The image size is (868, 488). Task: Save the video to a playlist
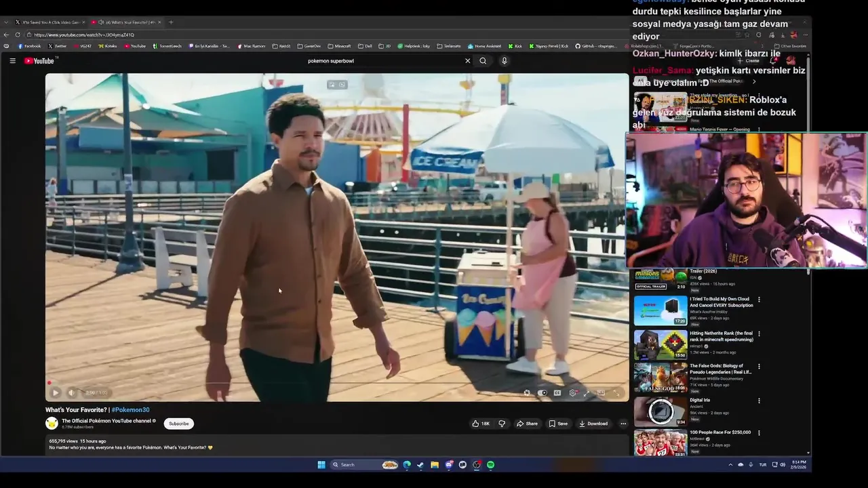click(558, 424)
